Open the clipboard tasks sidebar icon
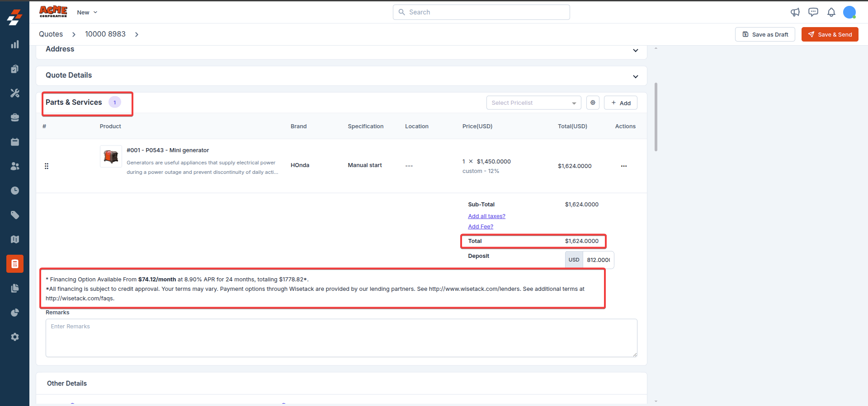868x406 pixels. tap(15, 69)
